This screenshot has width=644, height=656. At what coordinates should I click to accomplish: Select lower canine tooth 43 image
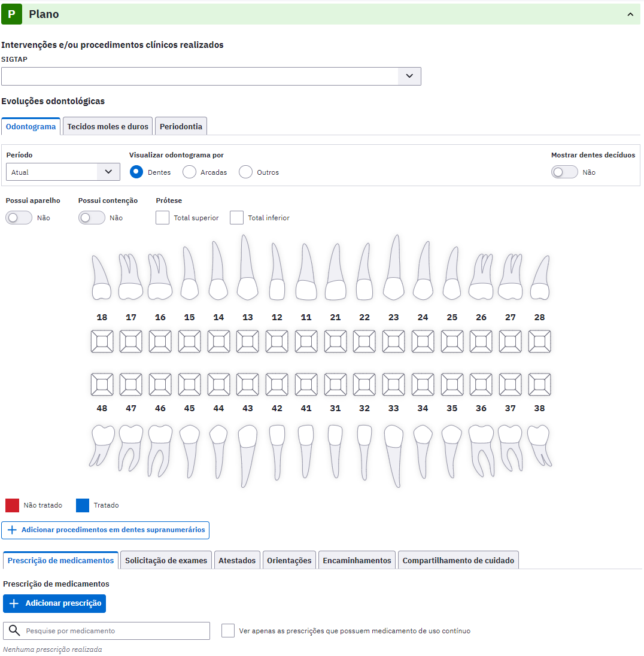coord(247,456)
